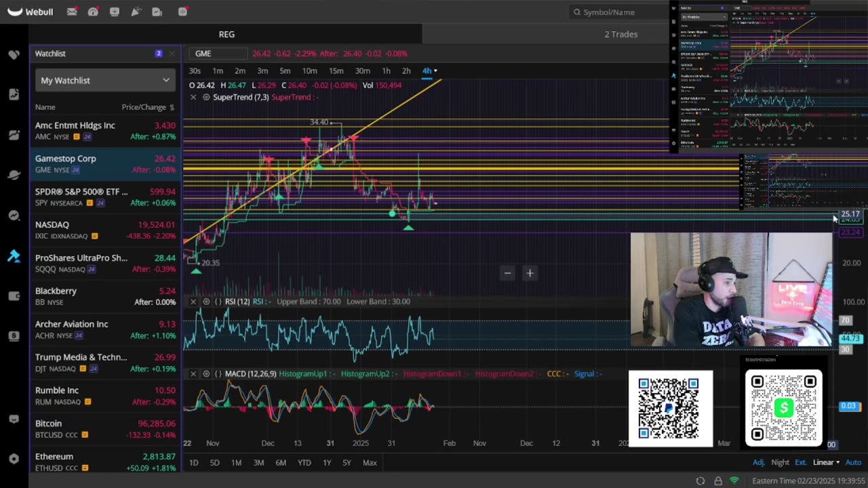868x488 pixels.
Task: Close the Watchlist panel with X
Action: coord(172,54)
